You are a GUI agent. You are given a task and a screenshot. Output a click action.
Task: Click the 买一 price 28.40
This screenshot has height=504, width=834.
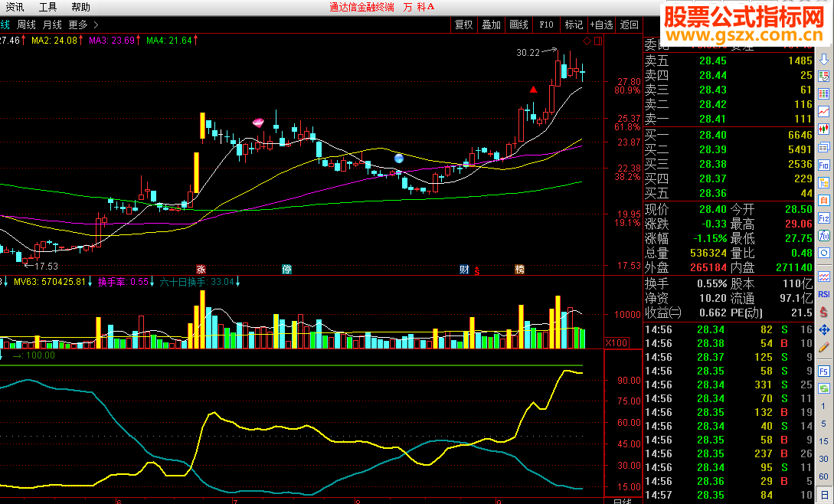(713, 135)
